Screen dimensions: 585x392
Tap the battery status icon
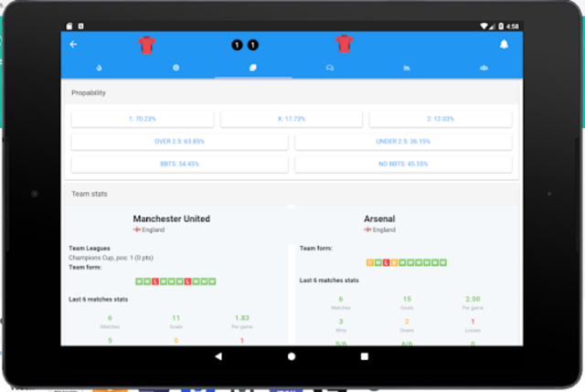tap(501, 26)
